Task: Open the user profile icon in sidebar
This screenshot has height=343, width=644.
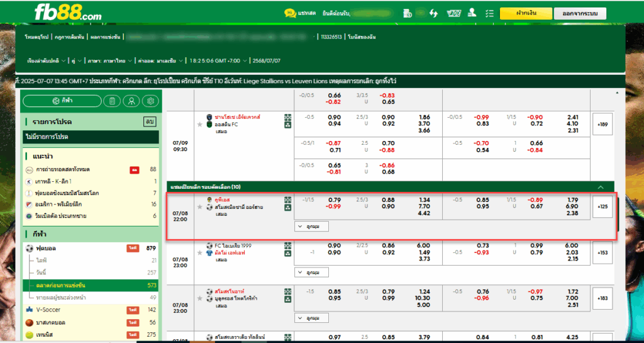Action: click(131, 101)
